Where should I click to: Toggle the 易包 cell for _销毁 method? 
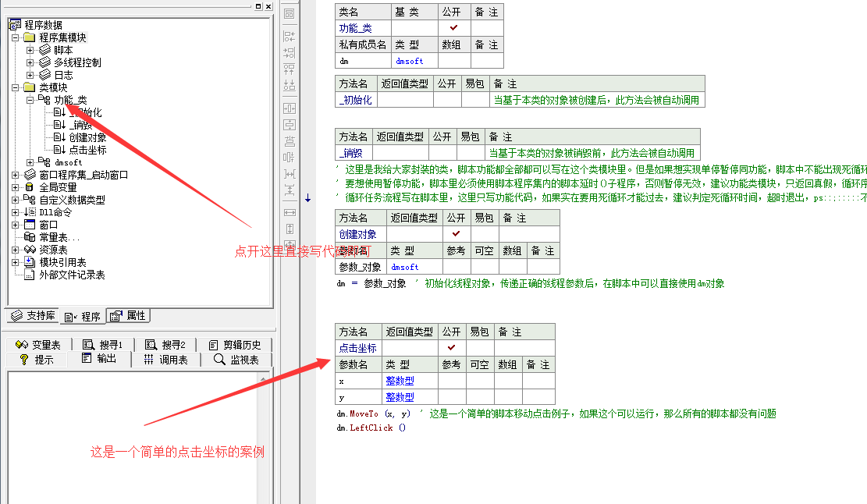tap(470, 153)
